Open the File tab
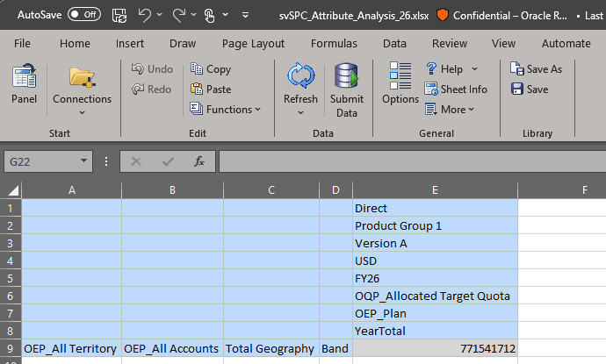This screenshot has height=364, width=606. tap(22, 44)
